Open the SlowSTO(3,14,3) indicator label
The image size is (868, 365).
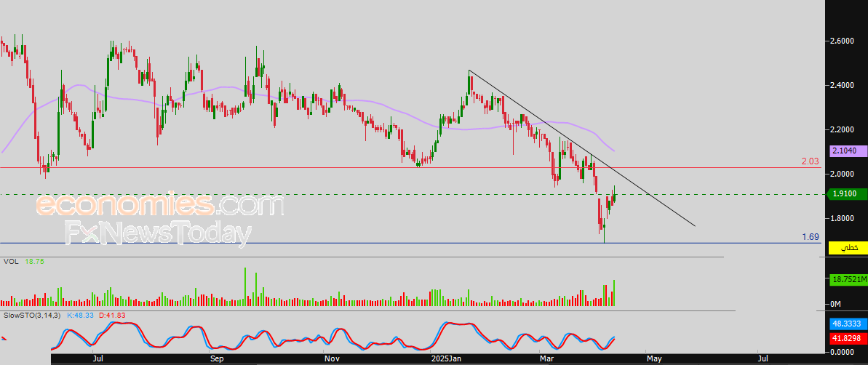[x=33, y=316]
